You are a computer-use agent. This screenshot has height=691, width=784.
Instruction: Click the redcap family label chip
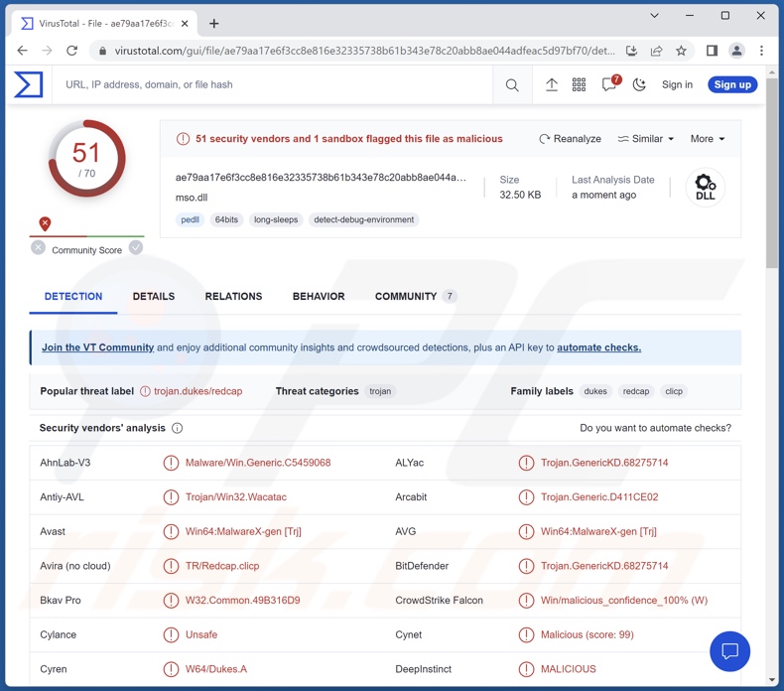636,391
